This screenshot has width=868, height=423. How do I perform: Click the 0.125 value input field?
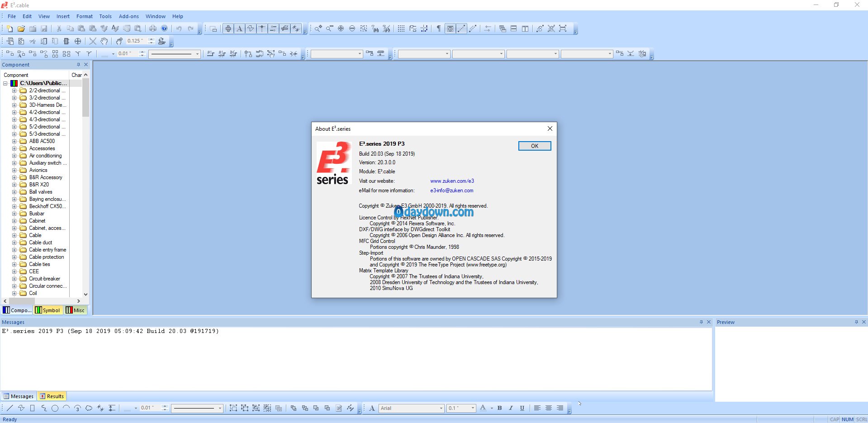click(x=137, y=41)
